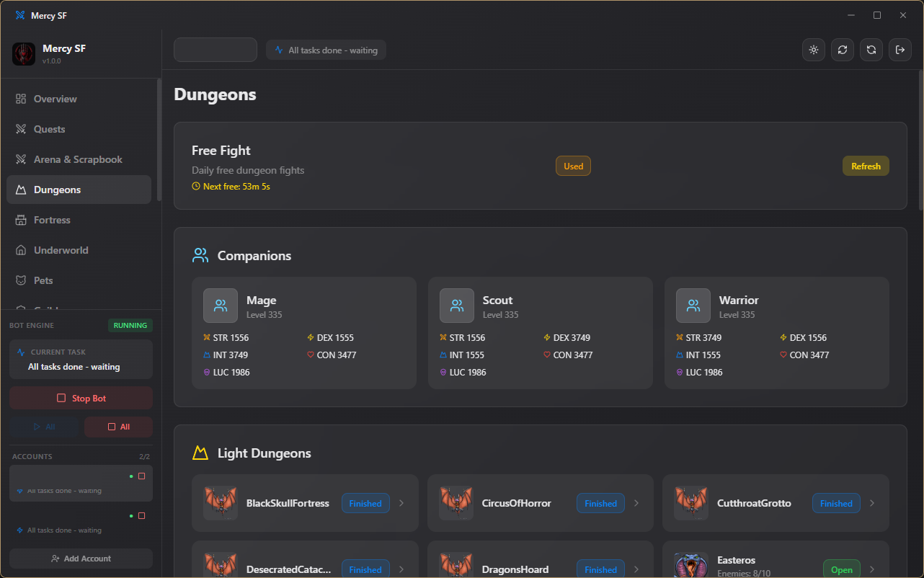Stop the highlighted account via its square icon
The image size is (924, 578).
[141, 476]
